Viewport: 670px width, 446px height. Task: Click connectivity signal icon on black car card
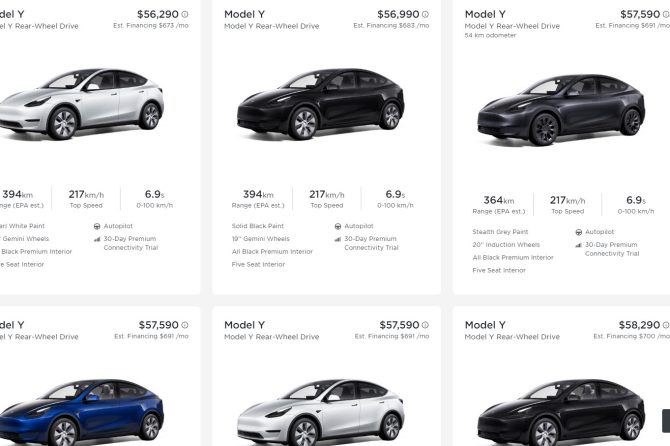(337, 239)
